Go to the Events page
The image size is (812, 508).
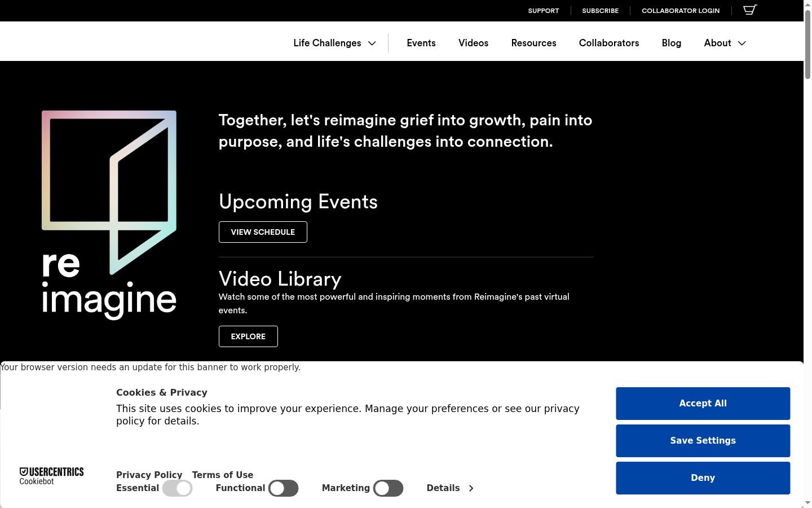tap(421, 43)
